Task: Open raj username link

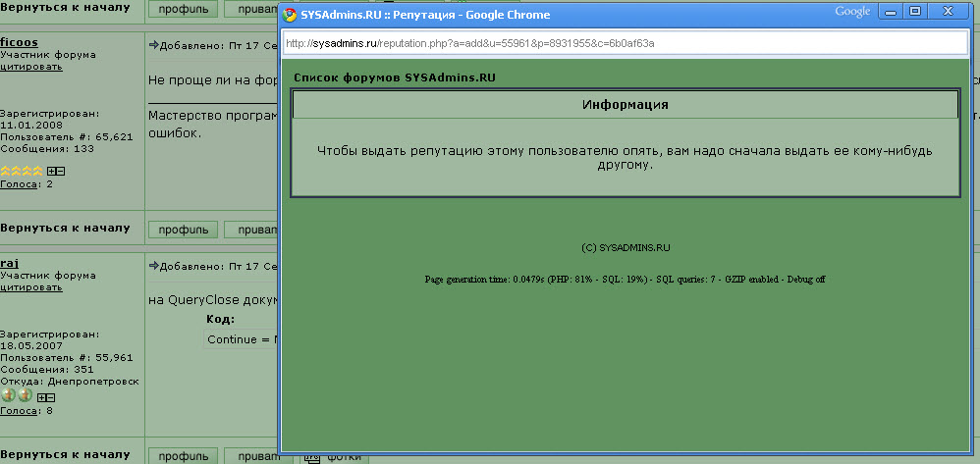Action: [9, 264]
